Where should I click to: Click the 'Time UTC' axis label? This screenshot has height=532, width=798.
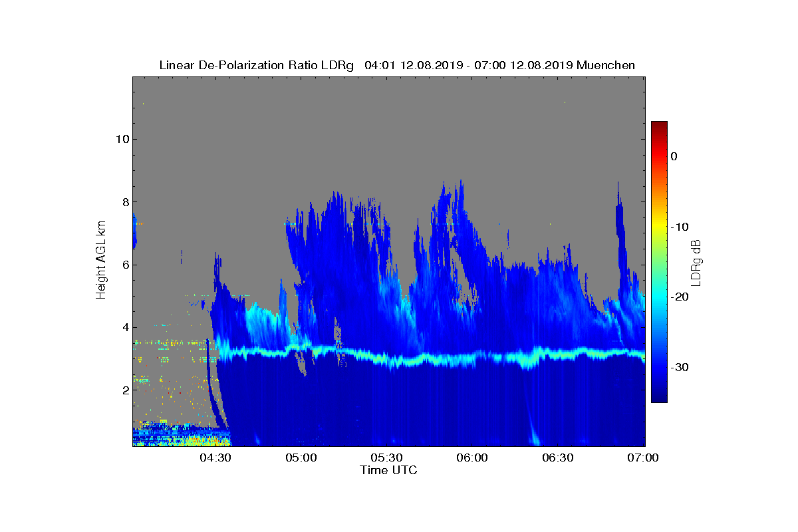point(388,470)
